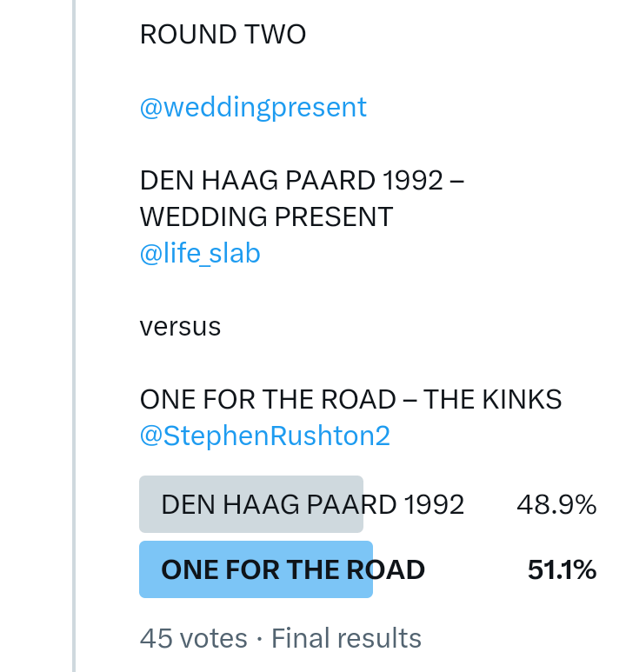Click the "45 votes" count

(x=193, y=639)
